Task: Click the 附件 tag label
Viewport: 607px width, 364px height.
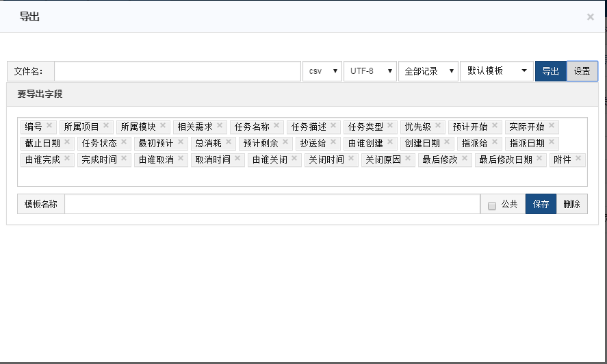Action: point(563,159)
